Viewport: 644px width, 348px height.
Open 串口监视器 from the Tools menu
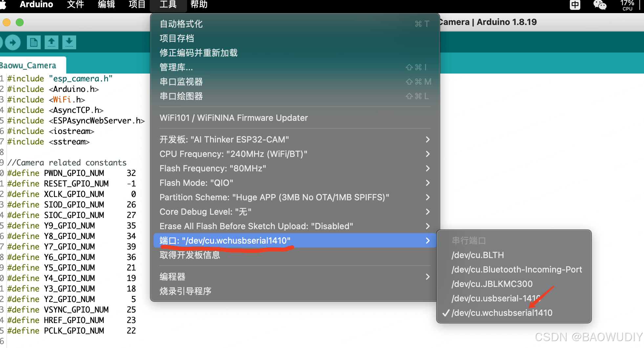(181, 82)
